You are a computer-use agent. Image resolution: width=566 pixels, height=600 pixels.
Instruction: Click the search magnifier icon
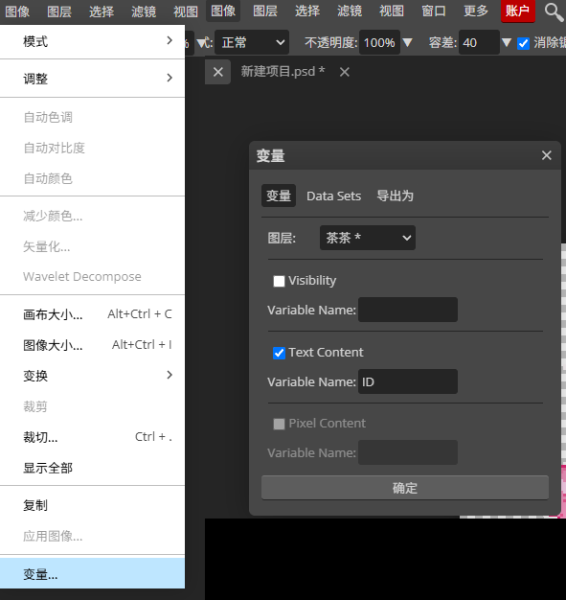coord(553,11)
